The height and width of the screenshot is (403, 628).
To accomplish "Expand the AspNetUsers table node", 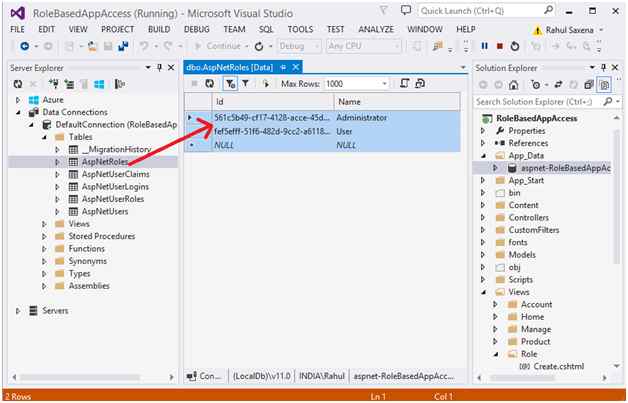I will pyautogui.click(x=57, y=212).
